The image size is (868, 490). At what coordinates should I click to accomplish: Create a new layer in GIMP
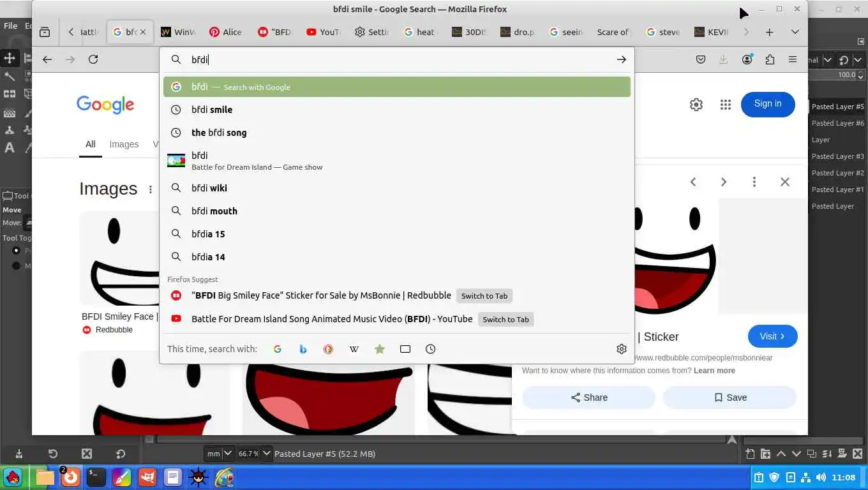coord(750,454)
